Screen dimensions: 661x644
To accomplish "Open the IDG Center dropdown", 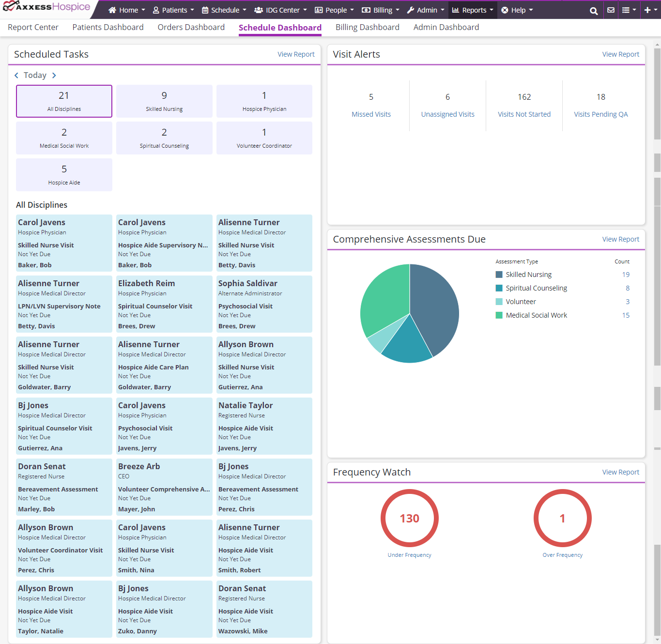I will pos(280,10).
